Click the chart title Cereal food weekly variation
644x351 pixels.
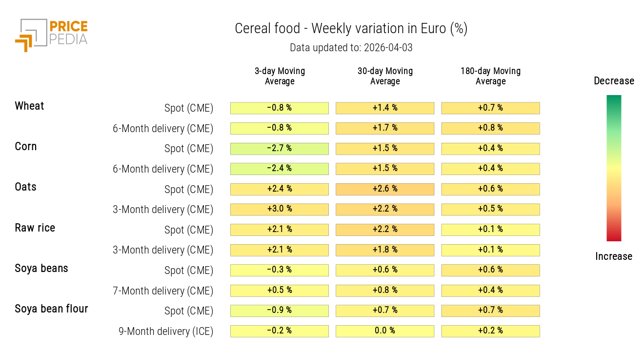click(351, 29)
